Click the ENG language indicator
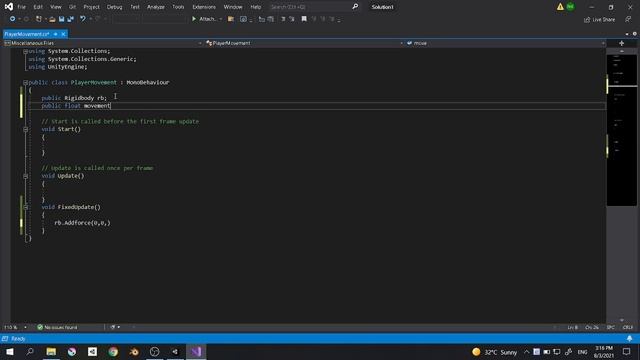The width and height of the screenshot is (640, 360). [582, 352]
